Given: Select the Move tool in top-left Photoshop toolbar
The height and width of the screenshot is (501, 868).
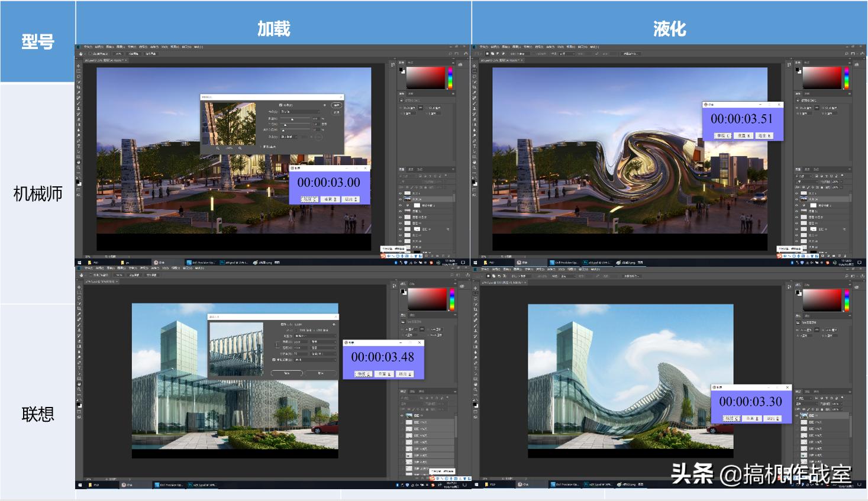Looking at the screenshot, I should pyautogui.click(x=79, y=65).
